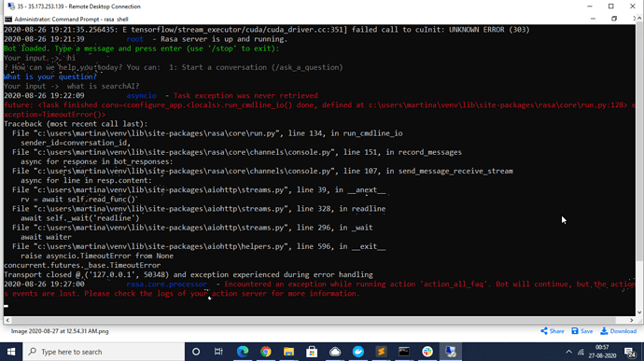The width and height of the screenshot is (644, 361).
Task: Open Google Chrome from the taskbar
Action: point(265,352)
